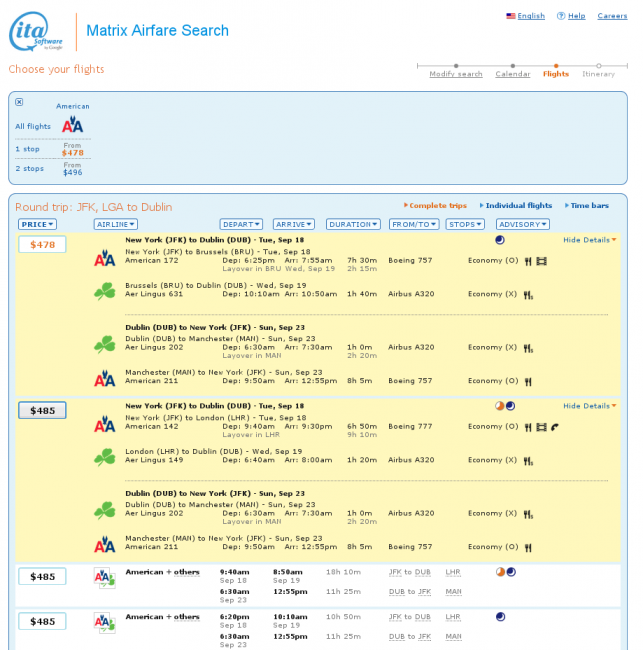Select the $478 price button
Screen dimensions: 643x650
coord(42,244)
